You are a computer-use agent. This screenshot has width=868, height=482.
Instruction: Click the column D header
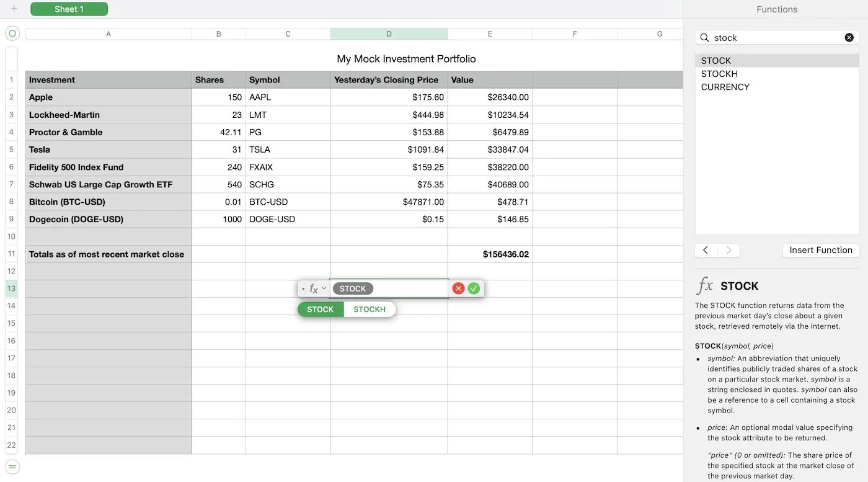(x=389, y=33)
